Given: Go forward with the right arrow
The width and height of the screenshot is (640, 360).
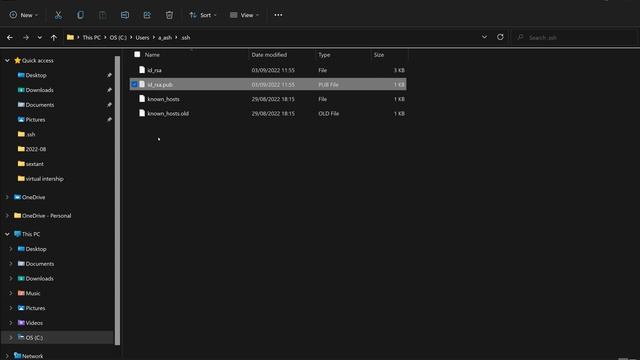Looking at the screenshot, I should tap(26, 38).
